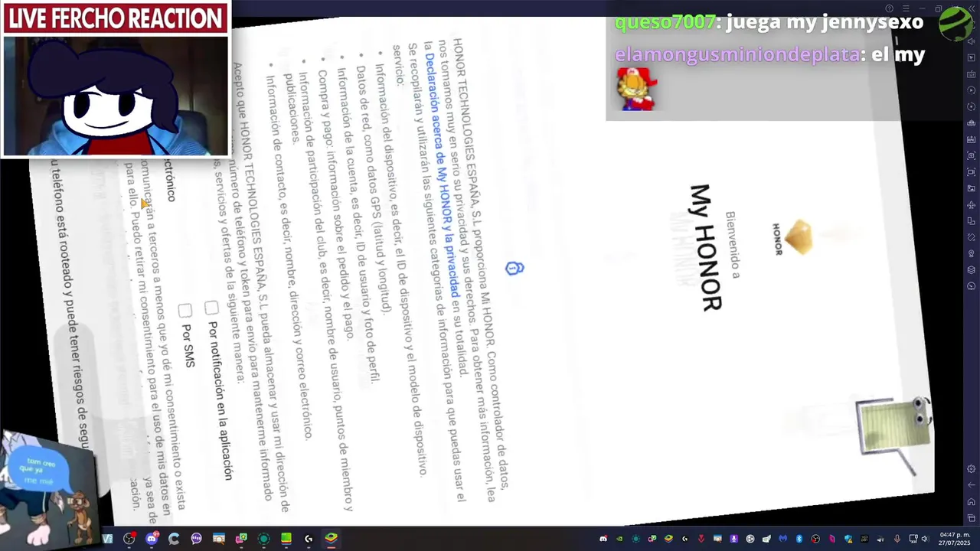Click the chat message from queso7007
This screenshot has height=551, width=980.
[x=769, y=22]
